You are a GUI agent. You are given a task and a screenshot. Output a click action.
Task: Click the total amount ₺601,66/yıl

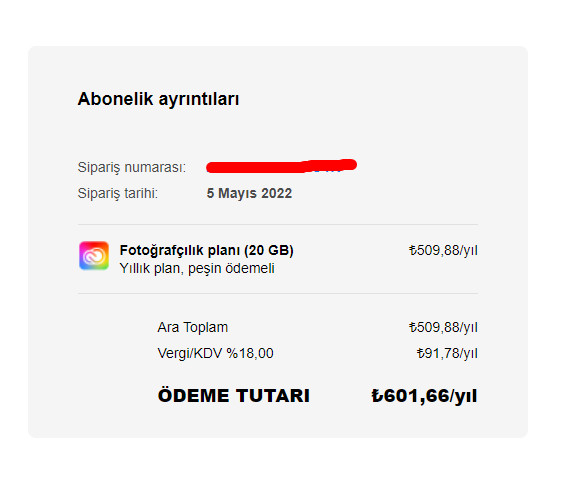pyautogui.click(x=424, y=396)
